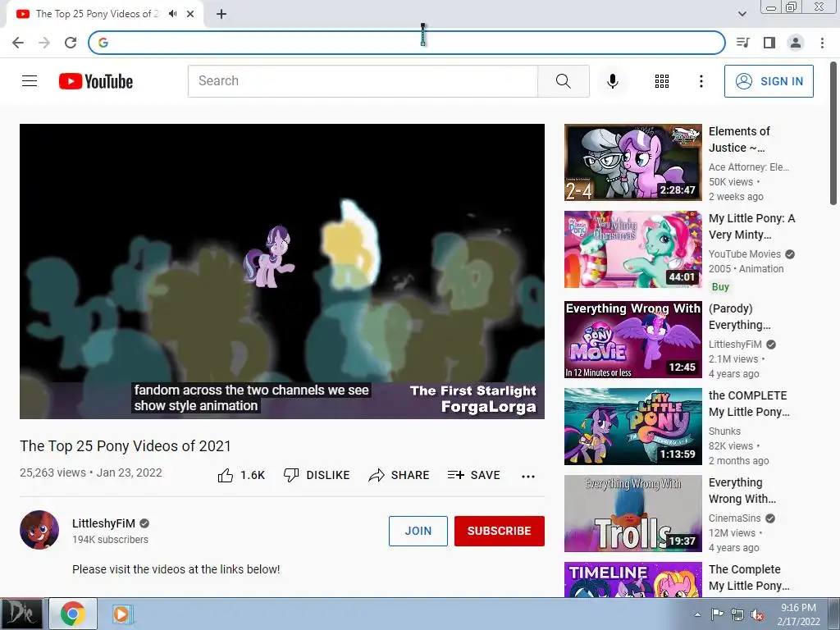This screenshot has width=840, height=630.
Task: Open LittleshyFiM channel name link
Action: (103, 523)
